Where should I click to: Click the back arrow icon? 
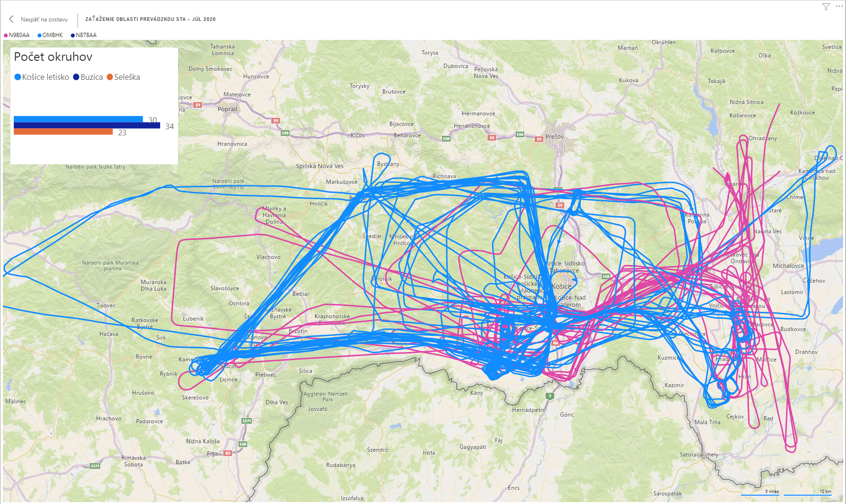pos(11,19)
